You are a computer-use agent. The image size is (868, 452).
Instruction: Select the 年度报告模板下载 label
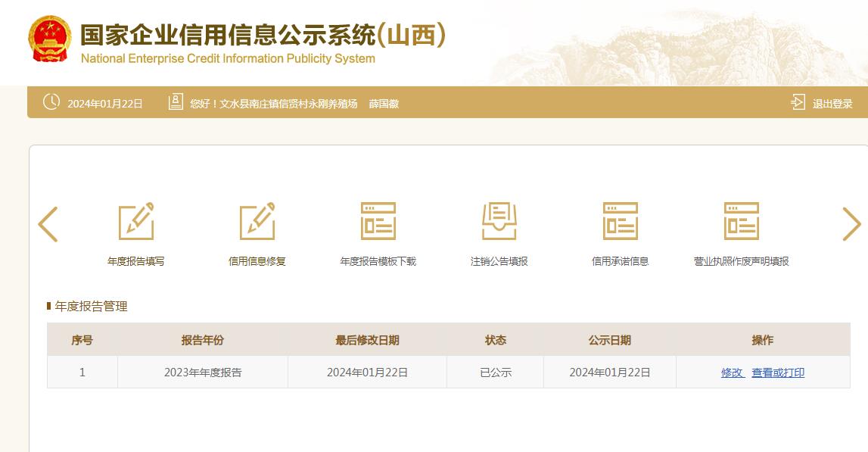click(378, 261)
